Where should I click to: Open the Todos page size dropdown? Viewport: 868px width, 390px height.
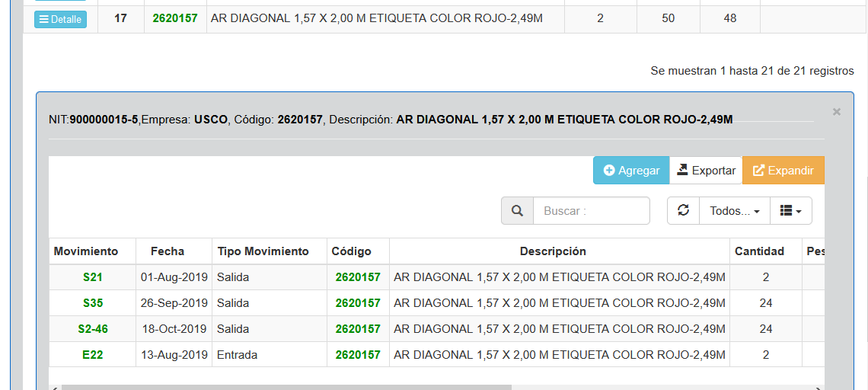[734, 211]
